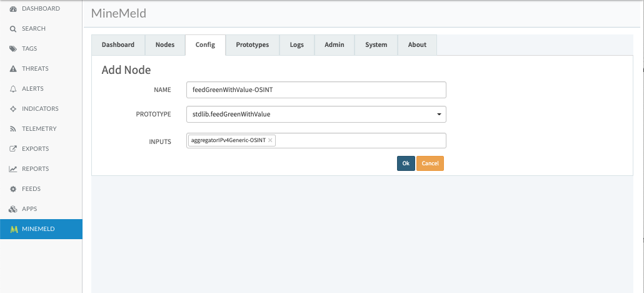The image size is (644, 293).
Task: Click the Search magnifier icon
Action: click(x=13, y=29)
